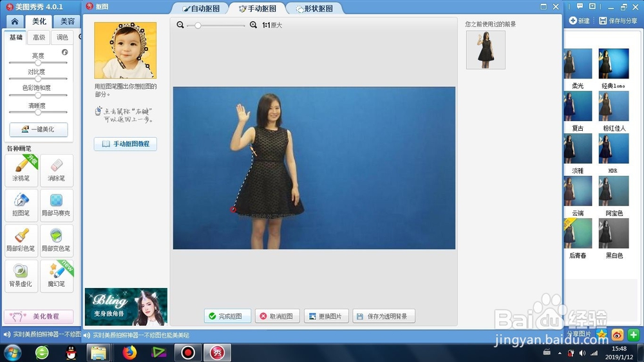Apply the 黑白色 filter thumbnail

614,233
